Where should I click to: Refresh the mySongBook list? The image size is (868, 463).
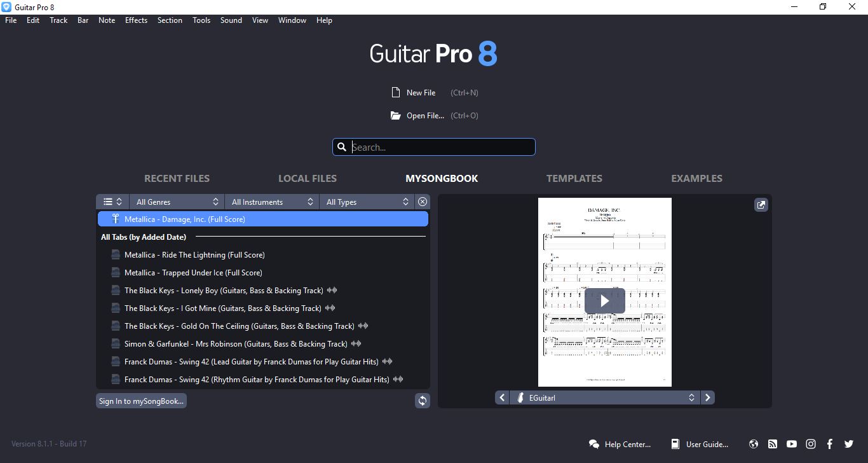click(x=423, y=401)
